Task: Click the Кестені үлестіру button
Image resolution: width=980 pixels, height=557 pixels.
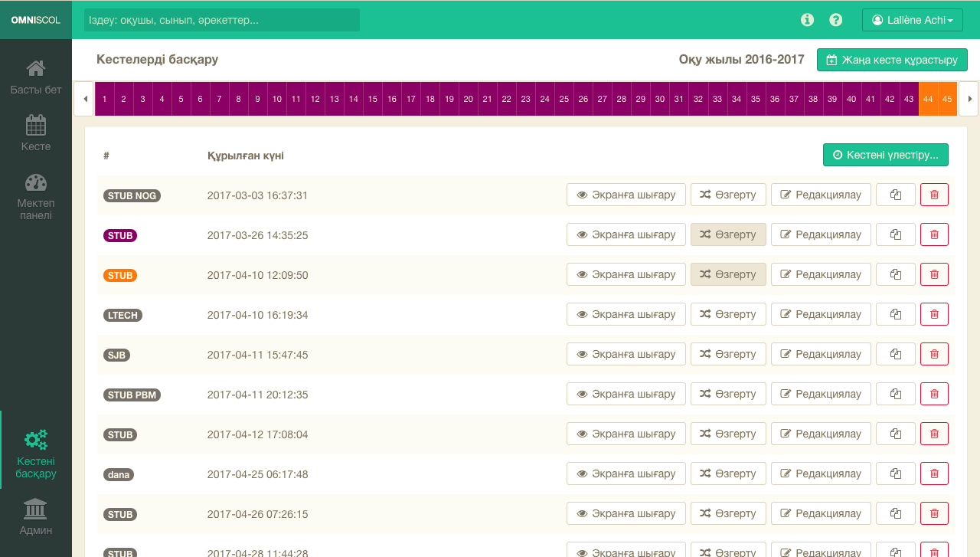Action: pyautogui.click(x=885, y=155)
